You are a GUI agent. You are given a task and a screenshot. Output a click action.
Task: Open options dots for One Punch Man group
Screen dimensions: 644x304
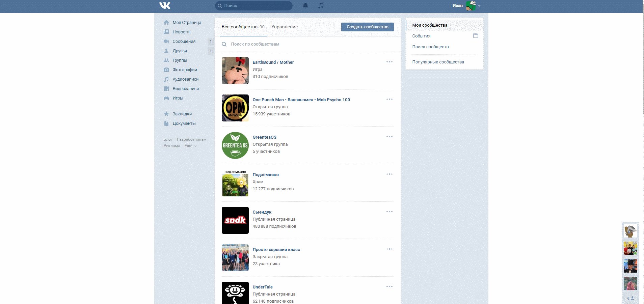pyautogui.click(x=390, y=99)
